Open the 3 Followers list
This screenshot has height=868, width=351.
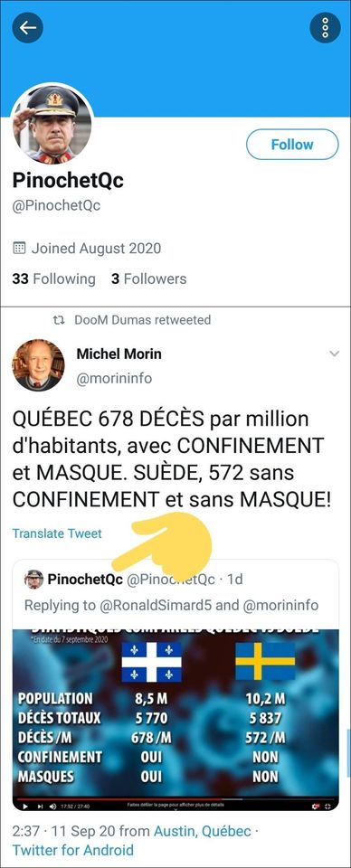[x=148, y=278]
